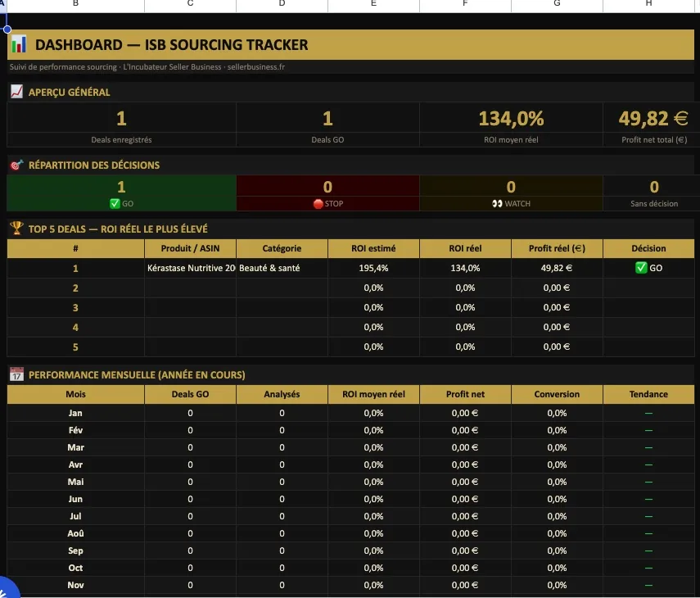Viewport: 700px width, 598px height.
Task: Click the green checkmark in Décision column row 1
Action: click(x=641, y=268)
